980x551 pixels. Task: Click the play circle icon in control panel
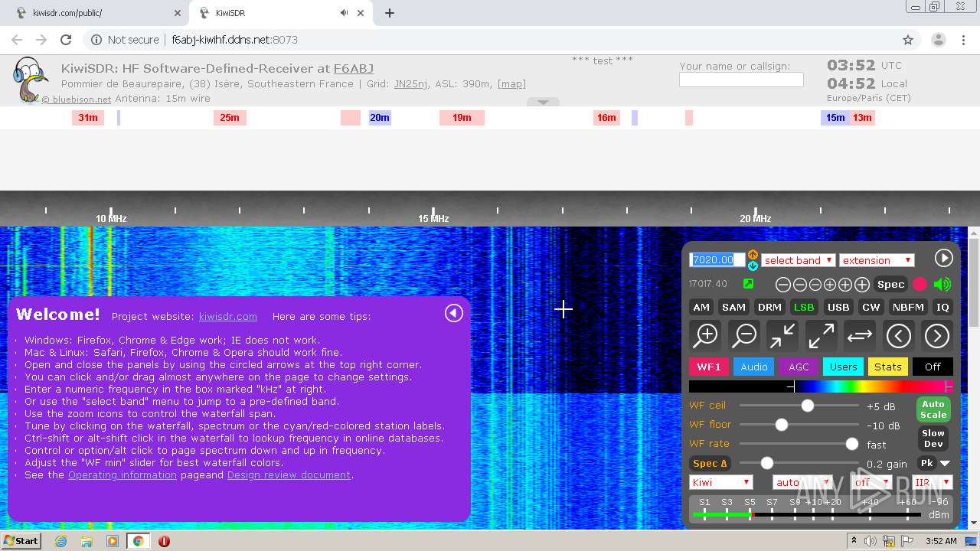943,259
